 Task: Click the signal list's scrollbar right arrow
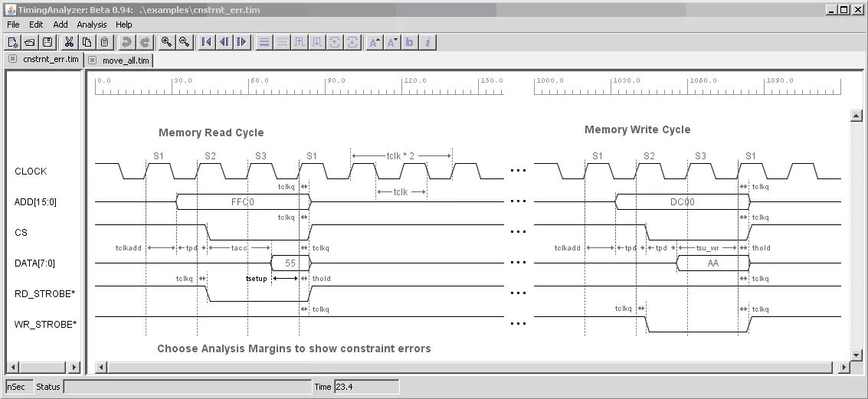tap(74, 367)
